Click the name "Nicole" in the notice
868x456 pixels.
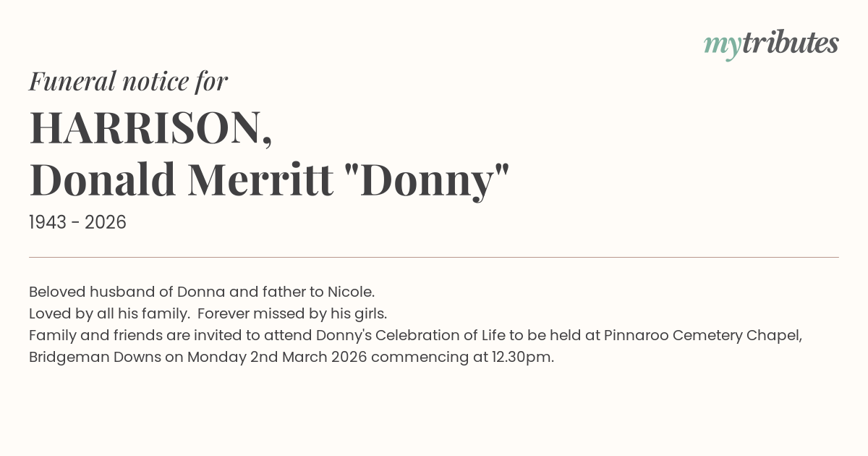[350, 292]
